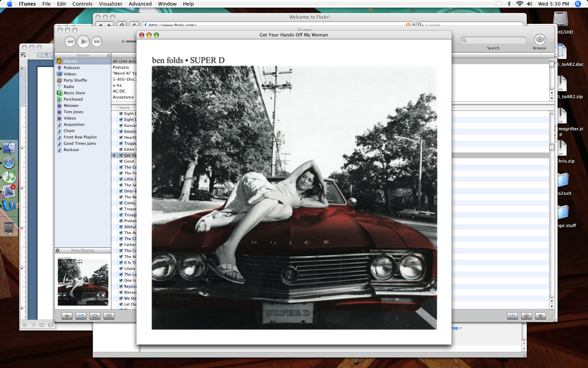Open Safari from the Dock
588x368 pixels.
pos(9,163)
